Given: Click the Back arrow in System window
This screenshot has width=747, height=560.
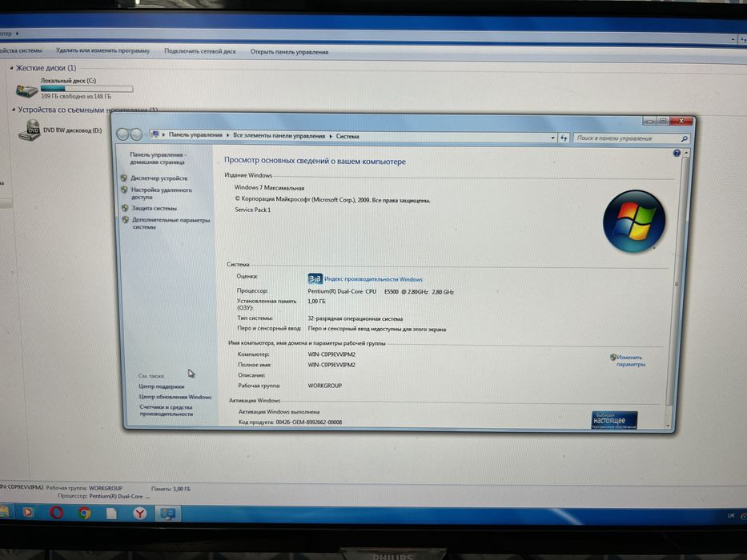Looking at the screenshot, I should tap(122, 134).
